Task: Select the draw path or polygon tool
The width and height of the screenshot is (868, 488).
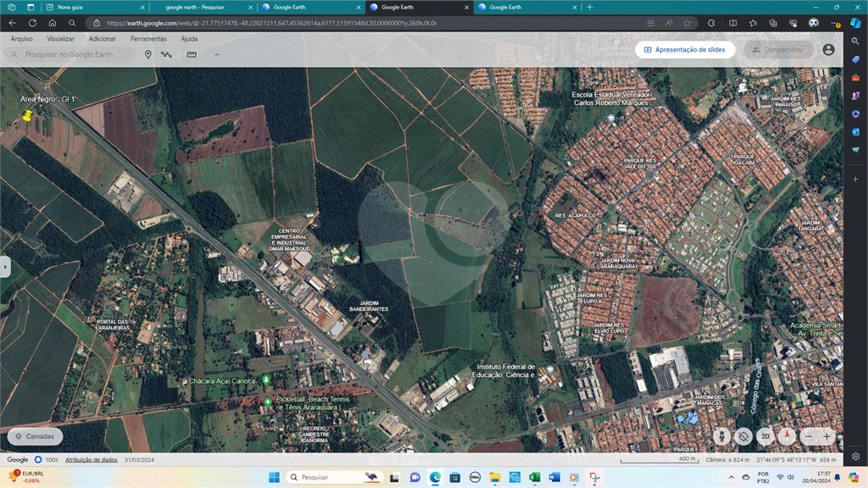Action: (166, 54)
